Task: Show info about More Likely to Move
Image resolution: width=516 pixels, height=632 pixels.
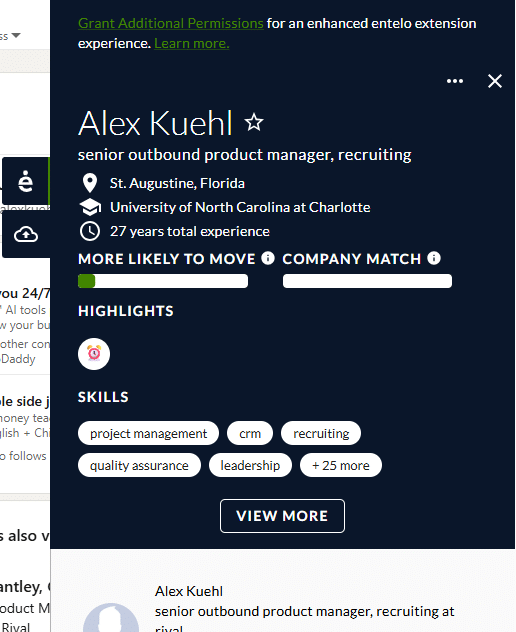Action: click(268, 258)
